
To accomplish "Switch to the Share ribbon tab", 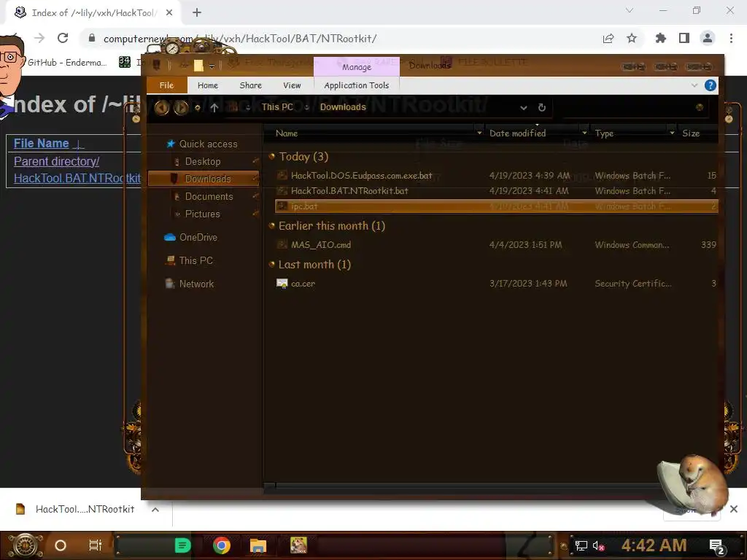I will [x=251, y=85].
